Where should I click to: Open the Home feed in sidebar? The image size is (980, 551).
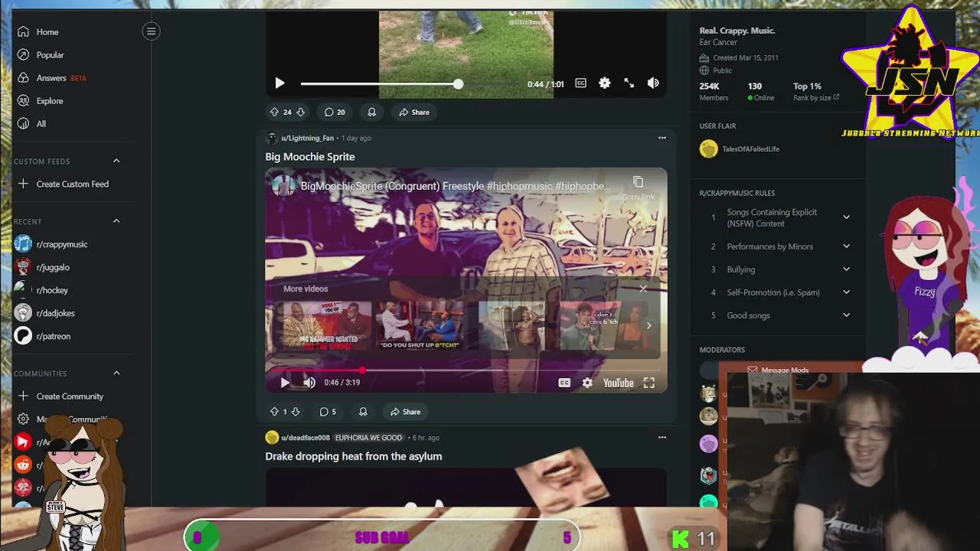pos(47,32)
